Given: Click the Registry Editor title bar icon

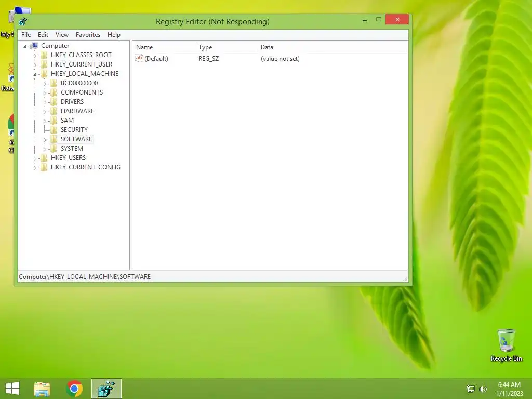Looking at the screenshot, I should (x=23, y=22).
